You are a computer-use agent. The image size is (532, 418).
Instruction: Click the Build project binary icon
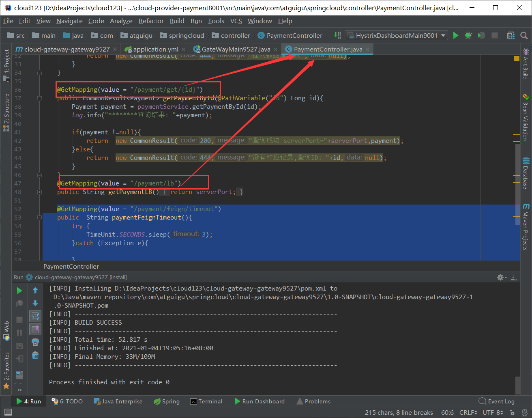338,35
